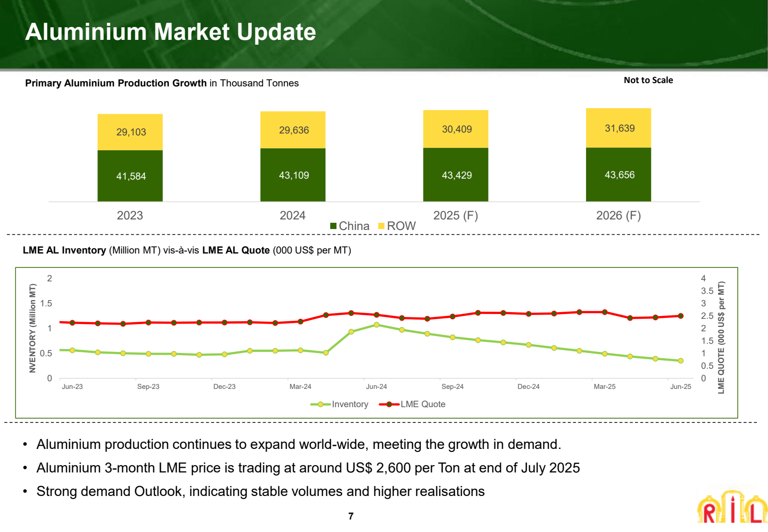Click the yellow ROW legend swatch

(382, 226)
